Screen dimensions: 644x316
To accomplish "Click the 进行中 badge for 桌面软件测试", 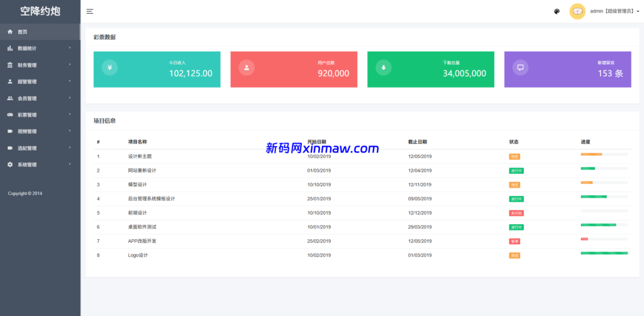I will click(x=516, y=227).
